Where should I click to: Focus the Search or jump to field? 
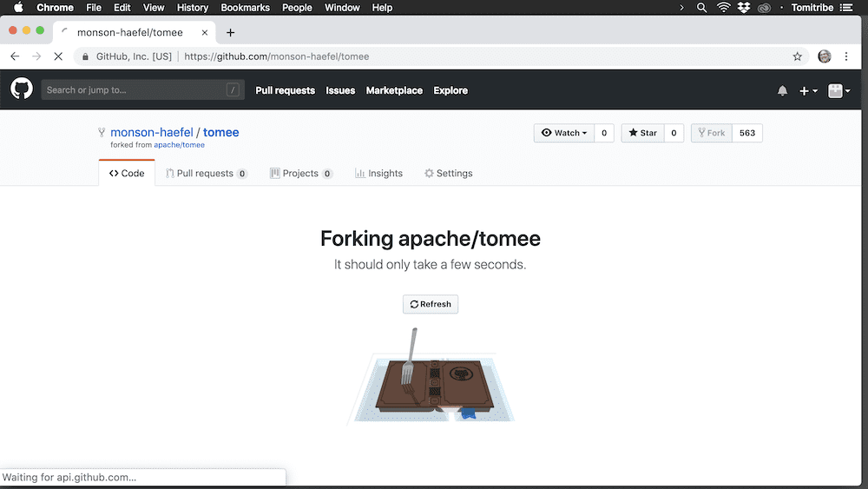coord(143,89)
